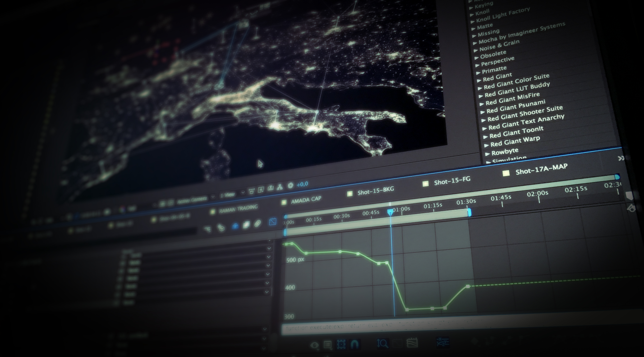Screen dimensions: 644x357
Task: Expand the Rowbyte category
Action: click(x=487, y=154)
